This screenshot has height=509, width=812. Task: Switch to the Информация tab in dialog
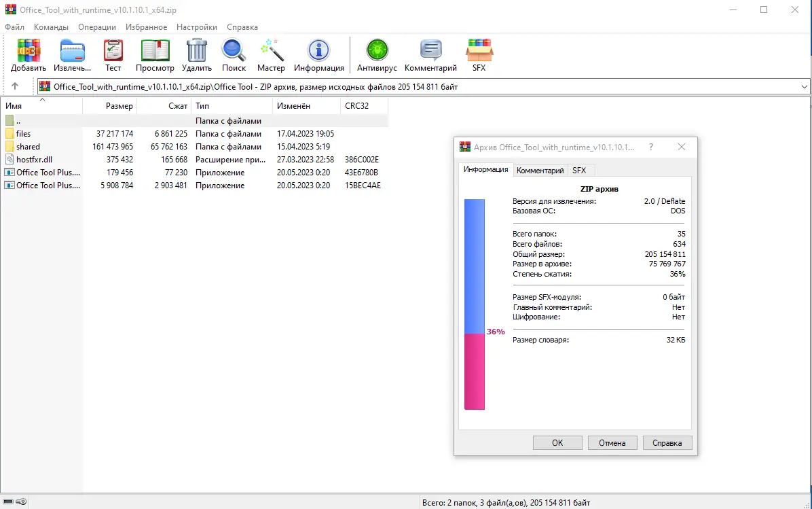click(485, 169)
